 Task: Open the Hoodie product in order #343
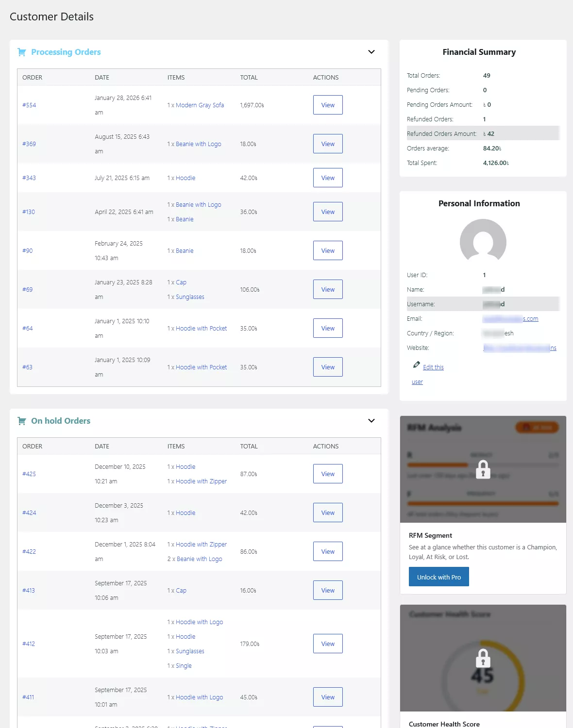(185, 178)
